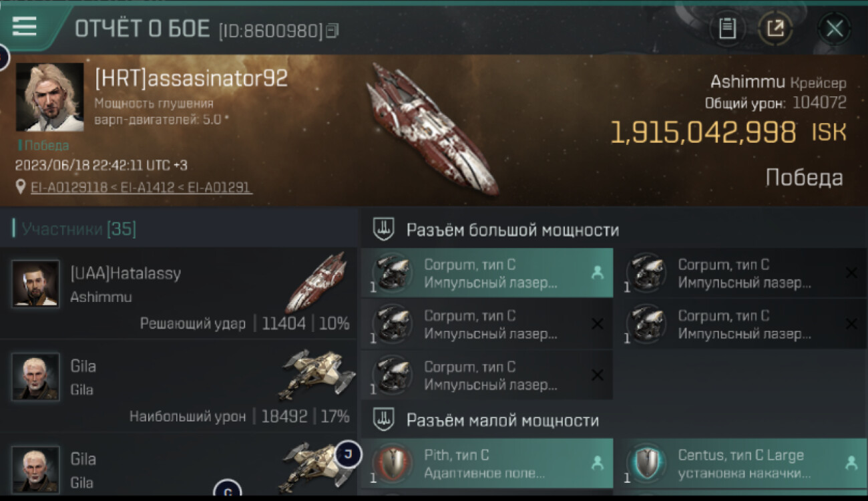868x501 pixels.
Task: Open Centus type C Large module
Action: 740,464
